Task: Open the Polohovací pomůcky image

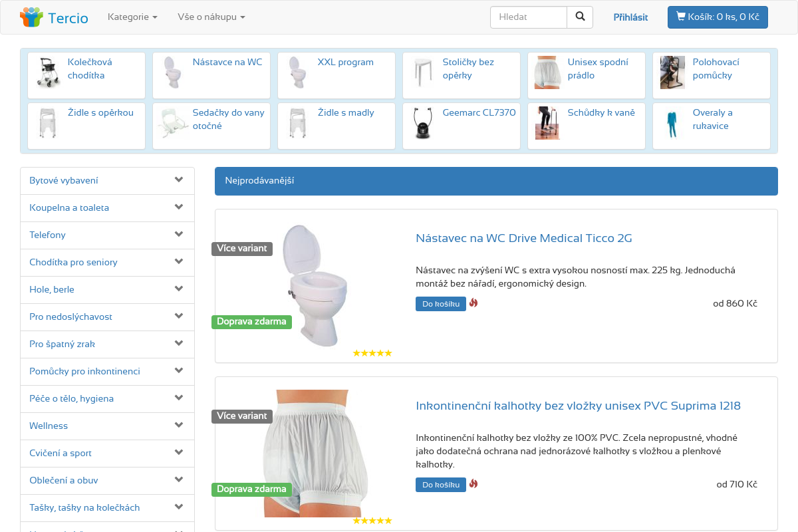Action: point(672,72)
